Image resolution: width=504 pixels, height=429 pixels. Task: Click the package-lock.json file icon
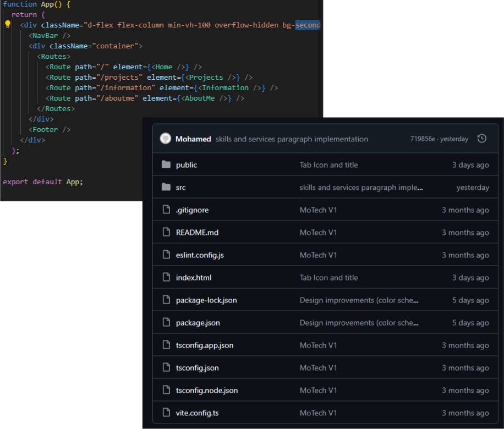pyautogui.click(x=166, y=300)
